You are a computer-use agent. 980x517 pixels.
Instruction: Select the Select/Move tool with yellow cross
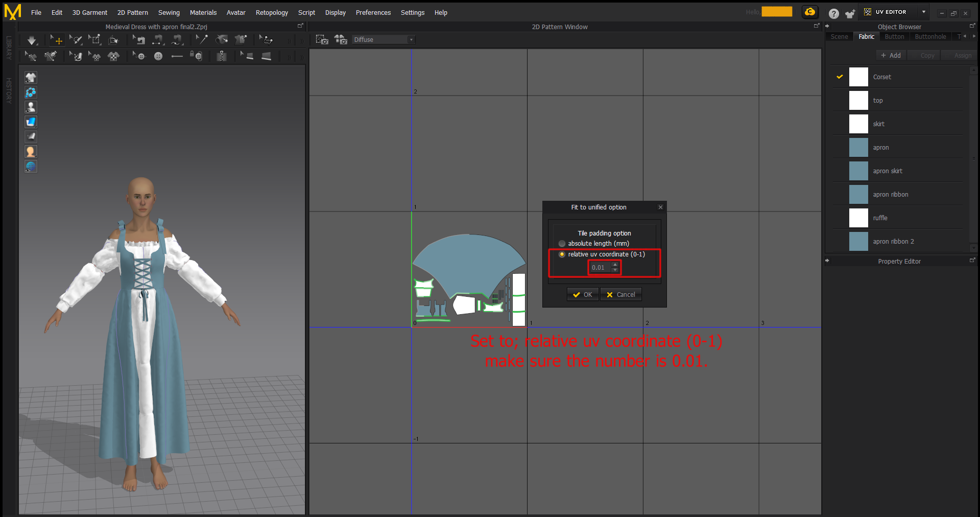click(56, 40)
